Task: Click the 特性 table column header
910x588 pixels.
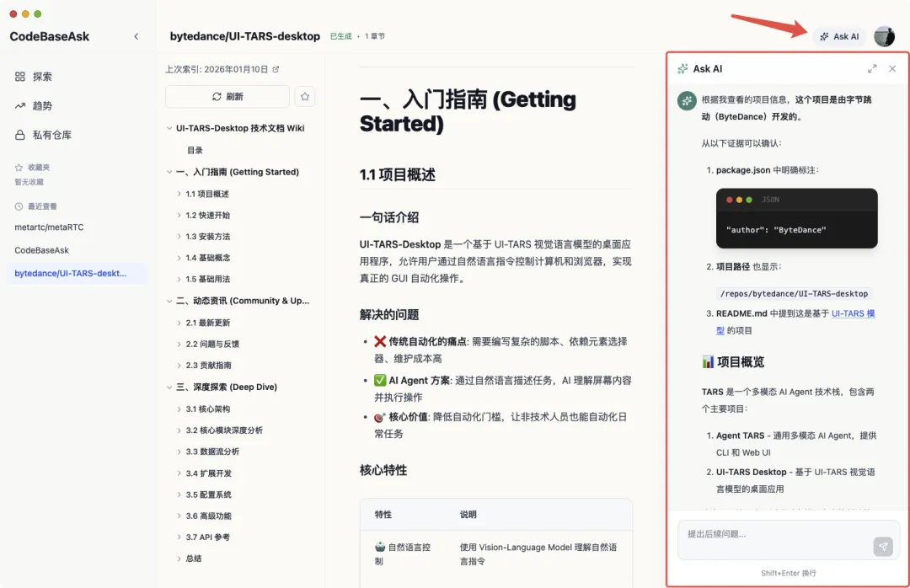Action: point(383,514)
